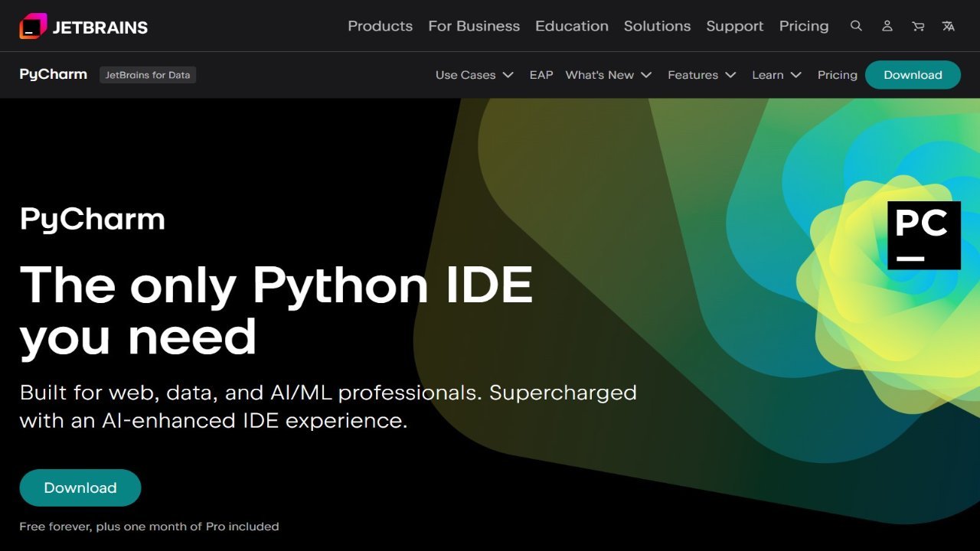The width and height of the screenshot is (980, 551).
Task: Click the large PyCharm hero title
Action: pos(93,220)
